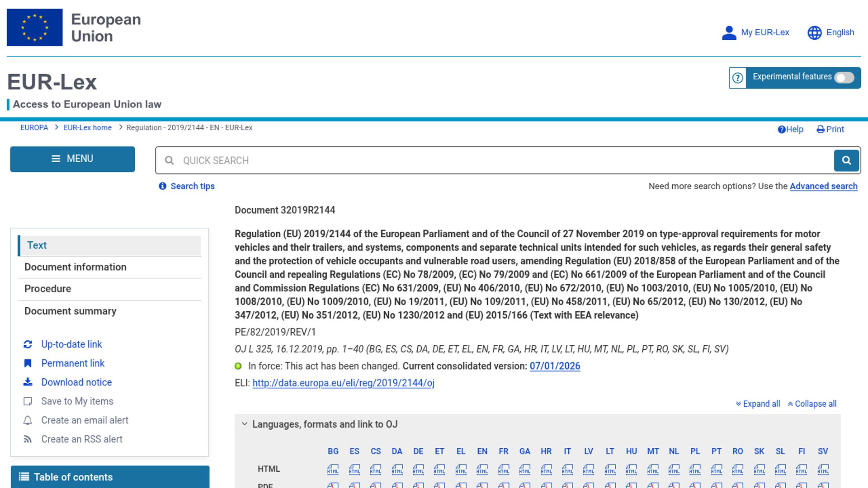This screenshot has height=488, width=868.
Task: Open the ES HTML document icon
Action: pos(354,469)
